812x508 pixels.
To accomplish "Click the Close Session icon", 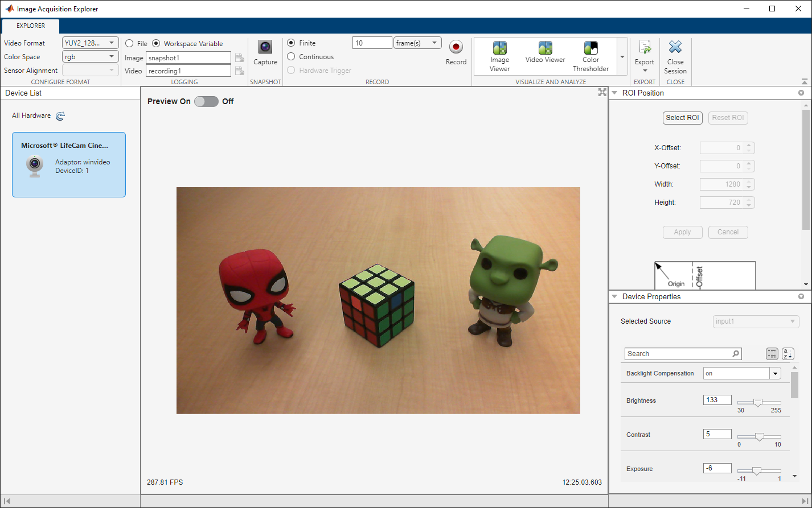I will [675, 48].
